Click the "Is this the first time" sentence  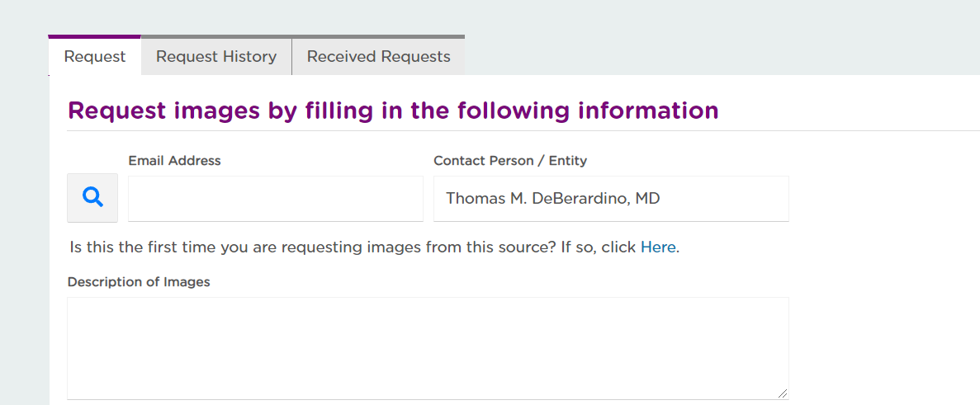[x=375, y=247]
